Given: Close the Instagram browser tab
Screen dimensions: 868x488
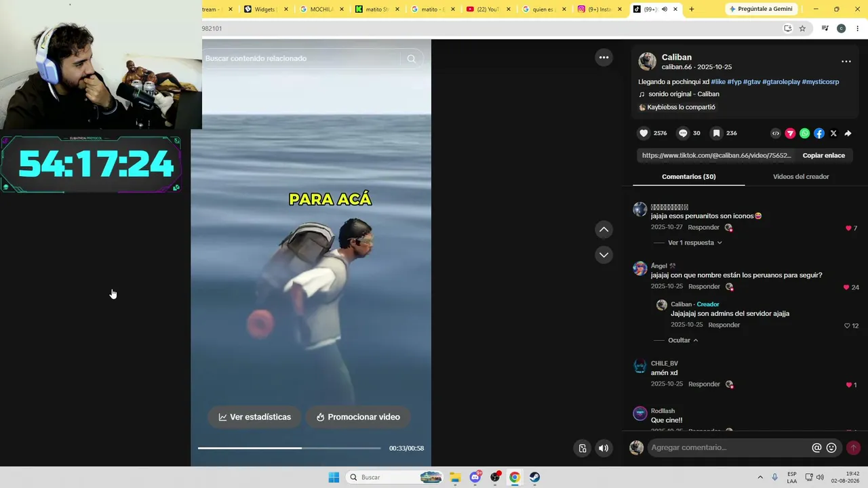Looking at the screenshot, I should (619, 9).
